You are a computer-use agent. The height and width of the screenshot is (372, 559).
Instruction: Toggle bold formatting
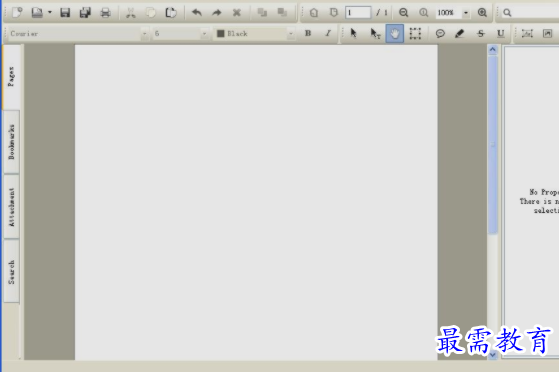[308, 34]
